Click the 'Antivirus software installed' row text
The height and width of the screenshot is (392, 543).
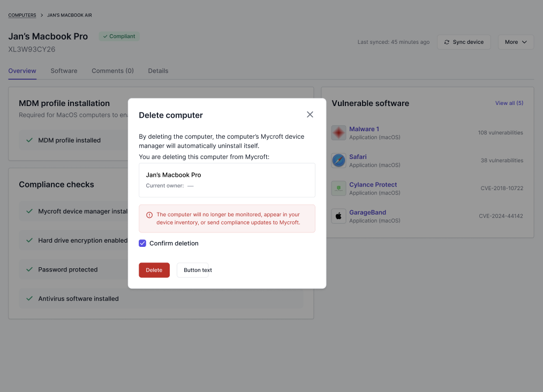coord(78,298)
